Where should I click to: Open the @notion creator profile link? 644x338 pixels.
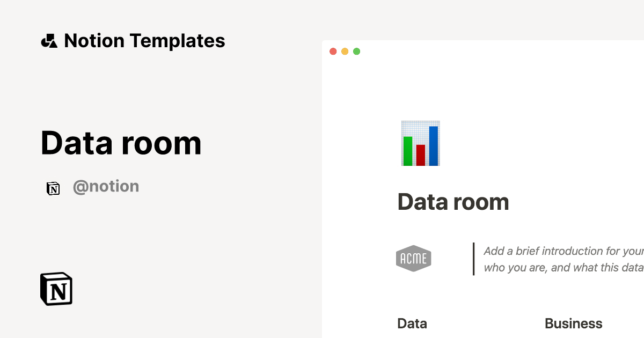click(106, 187)
